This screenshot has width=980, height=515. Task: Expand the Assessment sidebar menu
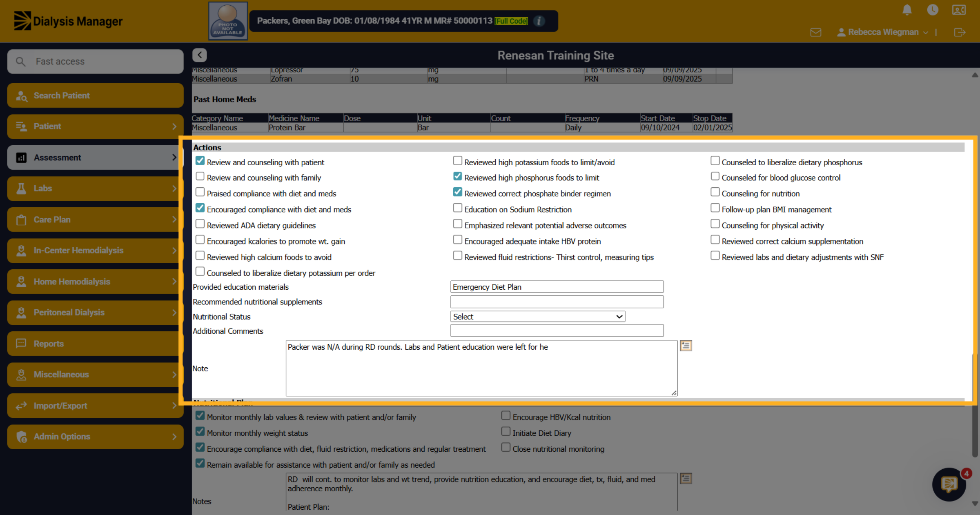(95, 158)
